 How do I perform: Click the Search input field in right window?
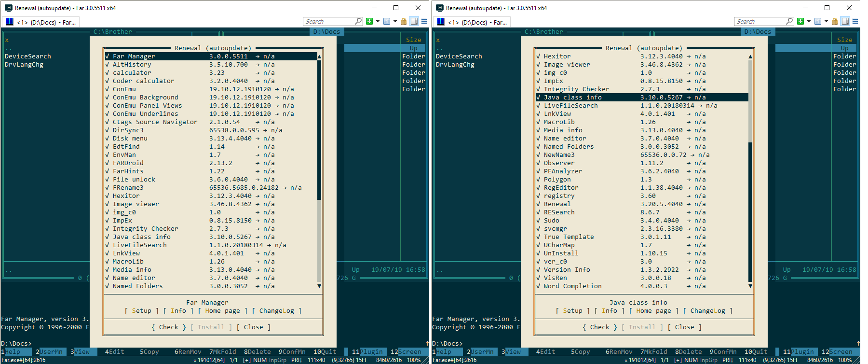(760, 21)
